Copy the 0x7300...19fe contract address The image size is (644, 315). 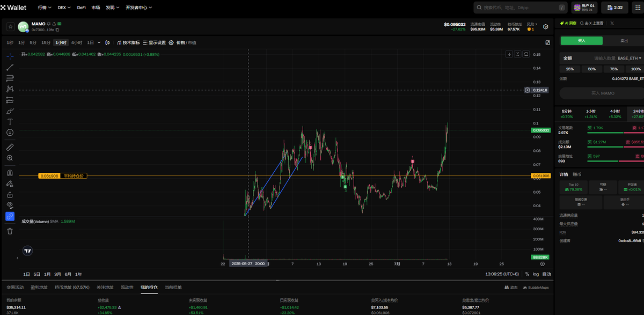pyautogui.click(x=57, y=30)
